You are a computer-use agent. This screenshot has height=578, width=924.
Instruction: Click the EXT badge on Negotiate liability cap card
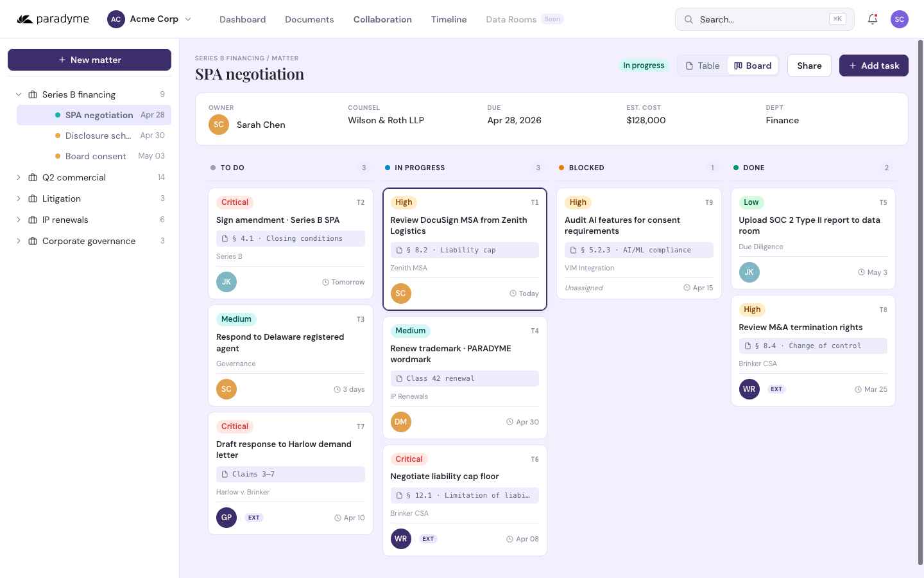click(x=428, y=539)
